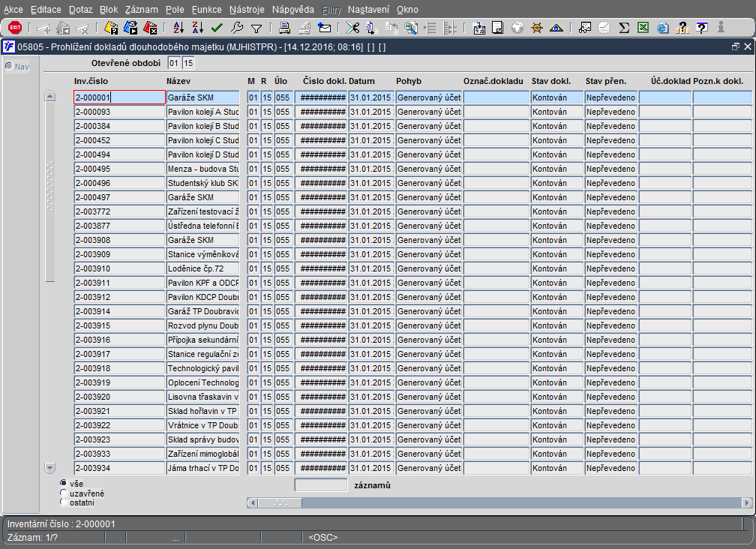Click the name cell 'Menza - budova'

(x=202, y=169)
